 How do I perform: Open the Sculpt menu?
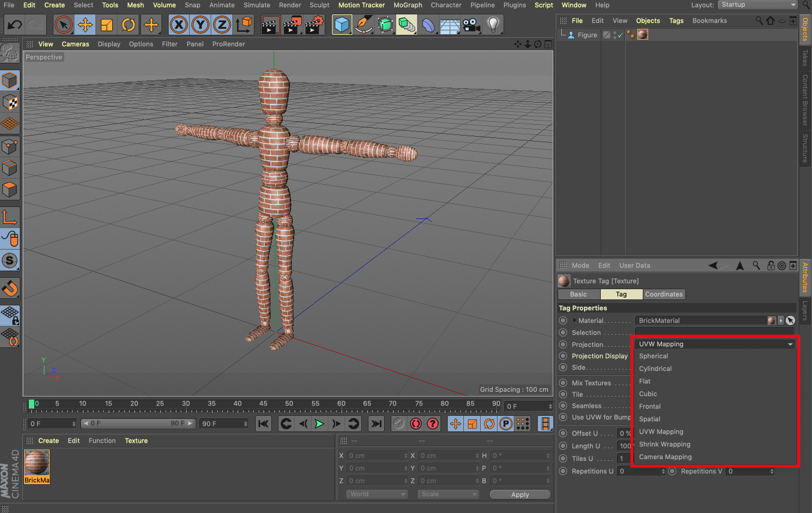click(x=320, y=5)
